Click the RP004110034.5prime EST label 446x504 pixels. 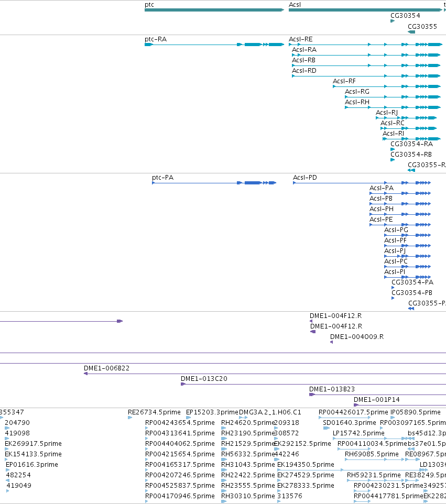pos(372,444)
